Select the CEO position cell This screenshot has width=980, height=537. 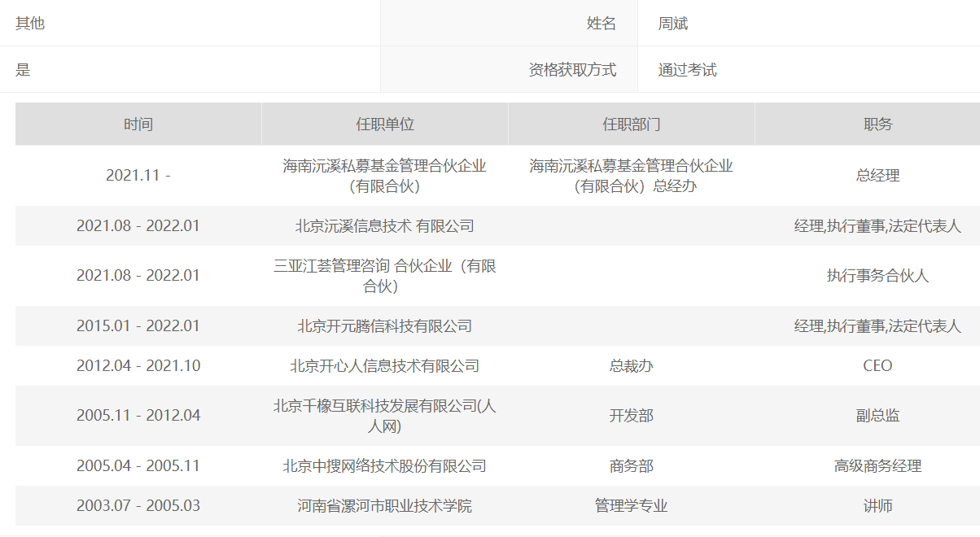tap(878, 366)
